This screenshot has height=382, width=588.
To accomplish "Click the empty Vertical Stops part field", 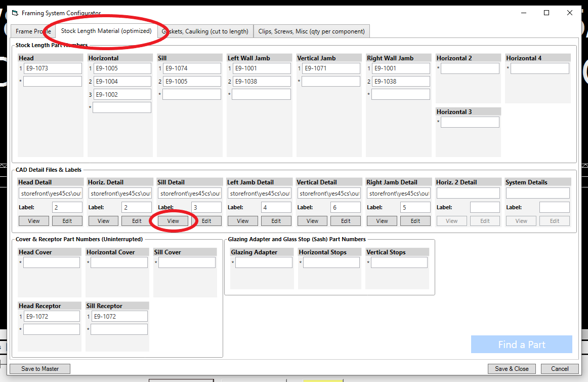I will (x=399, y=262).
